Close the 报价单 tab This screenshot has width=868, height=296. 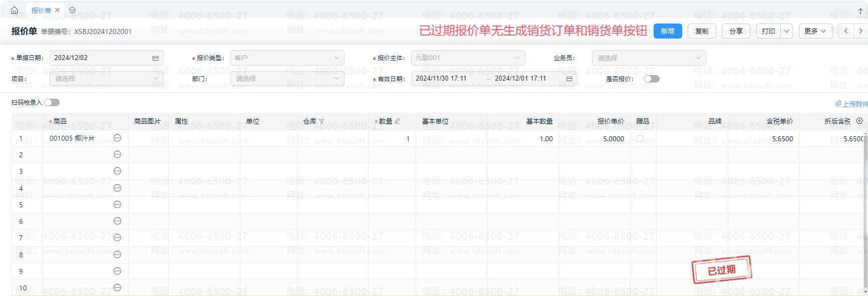tap(58, 10)
